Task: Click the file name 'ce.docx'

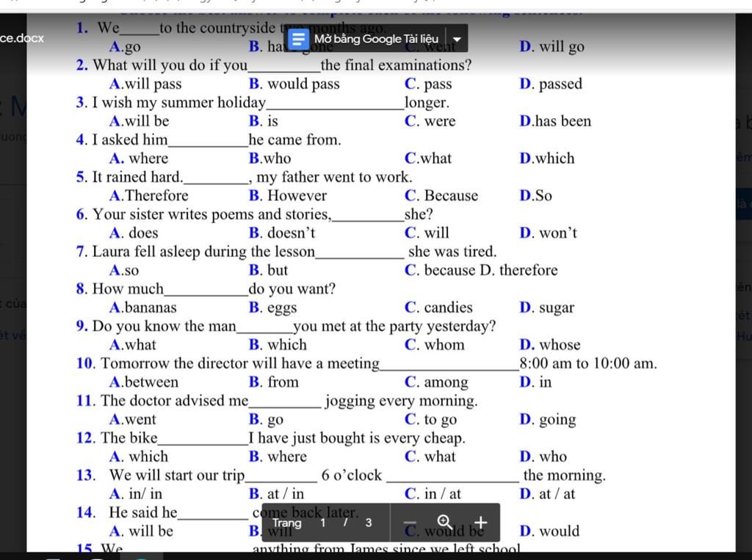Action: [x=21, y=38]
